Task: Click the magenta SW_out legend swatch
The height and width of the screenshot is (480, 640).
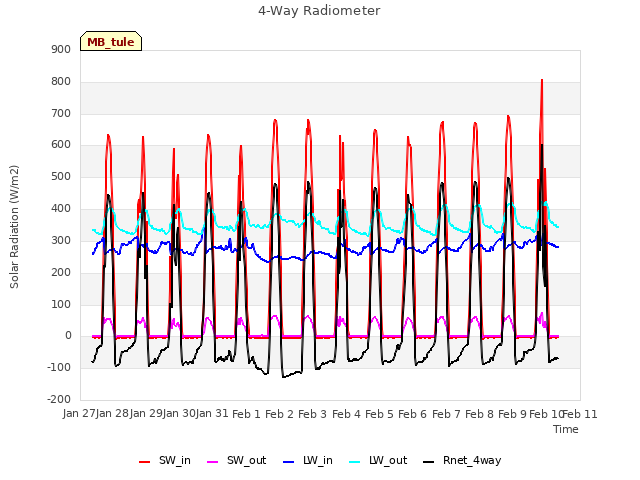Action: click(213, 462)
